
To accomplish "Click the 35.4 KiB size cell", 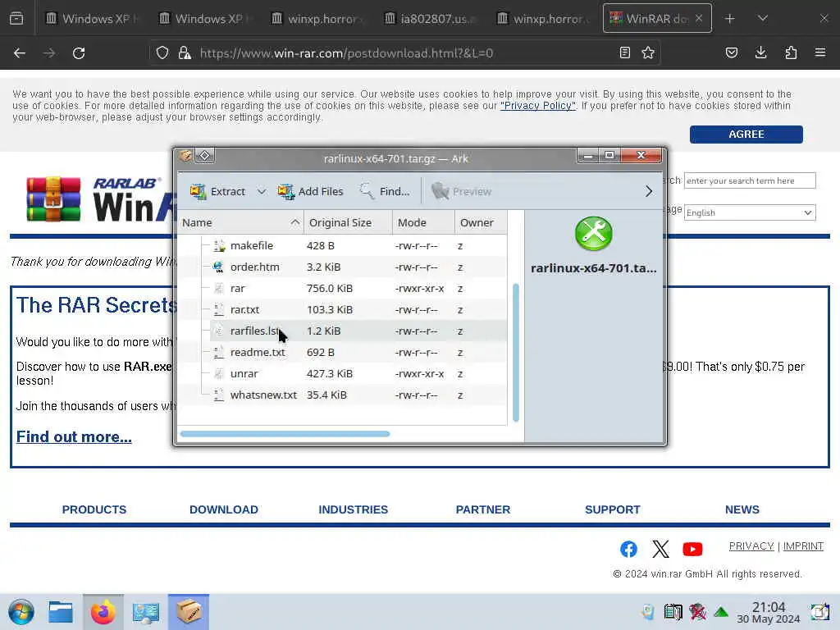I will coord(326,395).
